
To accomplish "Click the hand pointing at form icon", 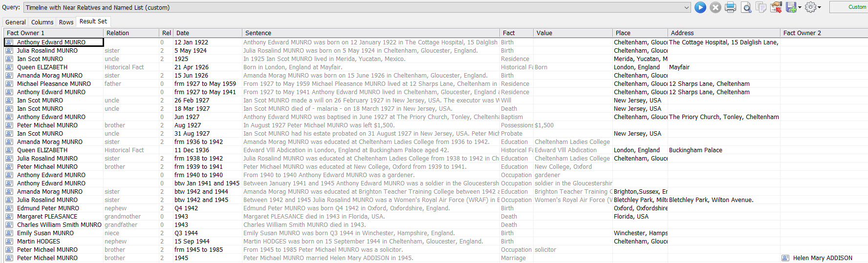I will (776, 7).
